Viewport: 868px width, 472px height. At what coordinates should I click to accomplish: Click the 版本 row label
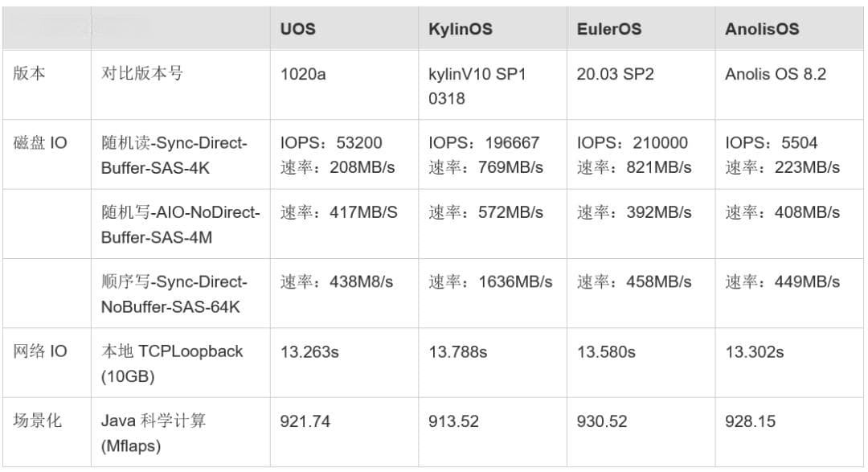(x=47, y=84)
